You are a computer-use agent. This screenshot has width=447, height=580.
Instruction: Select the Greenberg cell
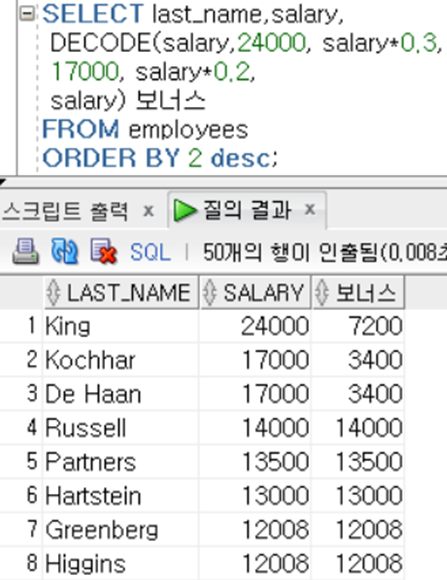click(x=121, y=529)
